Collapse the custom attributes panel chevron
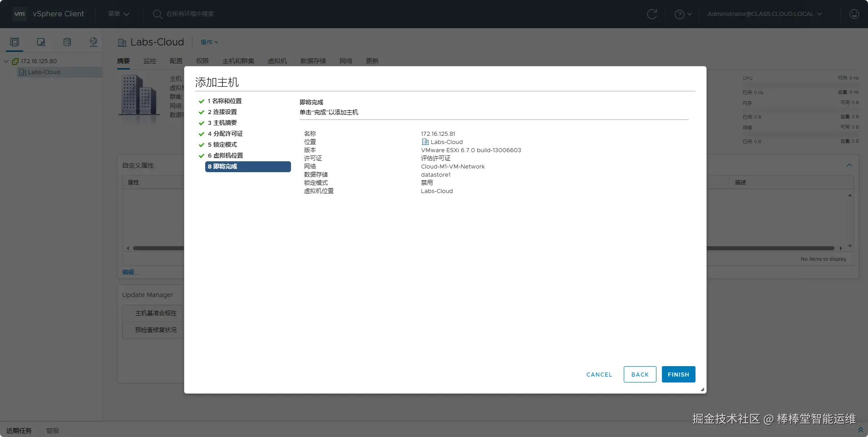The image size is (868, 437). tap(849, 165)
